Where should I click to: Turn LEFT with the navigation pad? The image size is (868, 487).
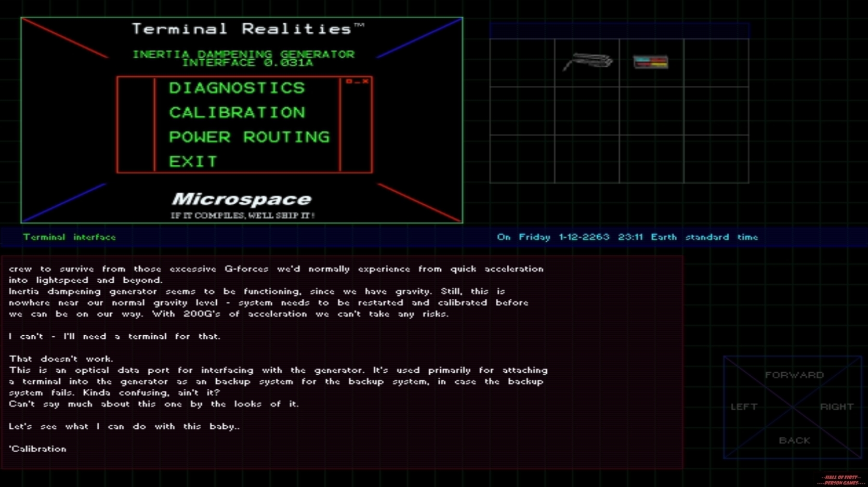coord(744,406)
